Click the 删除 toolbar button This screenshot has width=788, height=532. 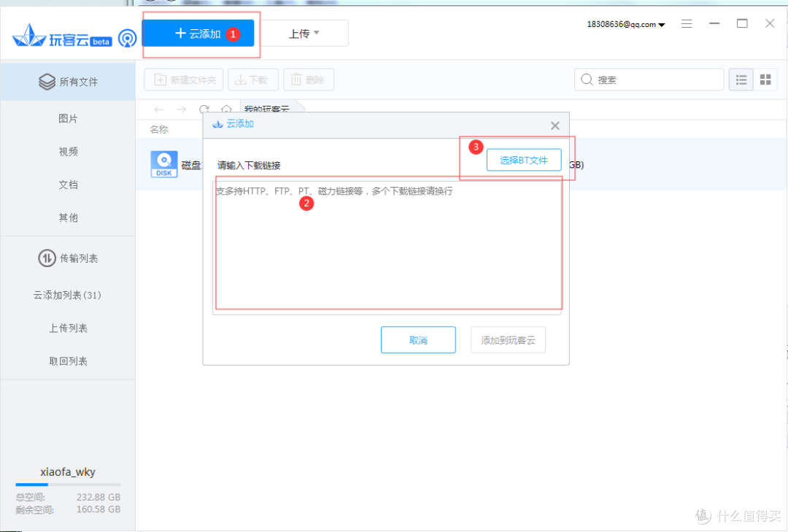pyautogui.click(x=309, y=80)
